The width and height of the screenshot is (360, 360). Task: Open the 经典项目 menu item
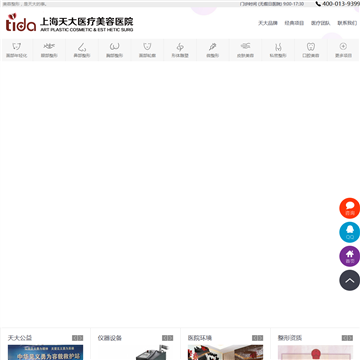(x=294, y=23)
